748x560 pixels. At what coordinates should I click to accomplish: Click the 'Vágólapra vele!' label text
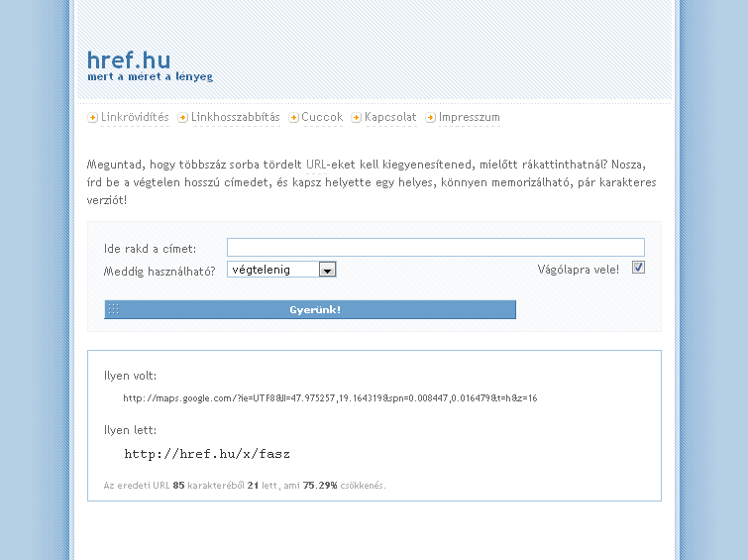(579, 270)
